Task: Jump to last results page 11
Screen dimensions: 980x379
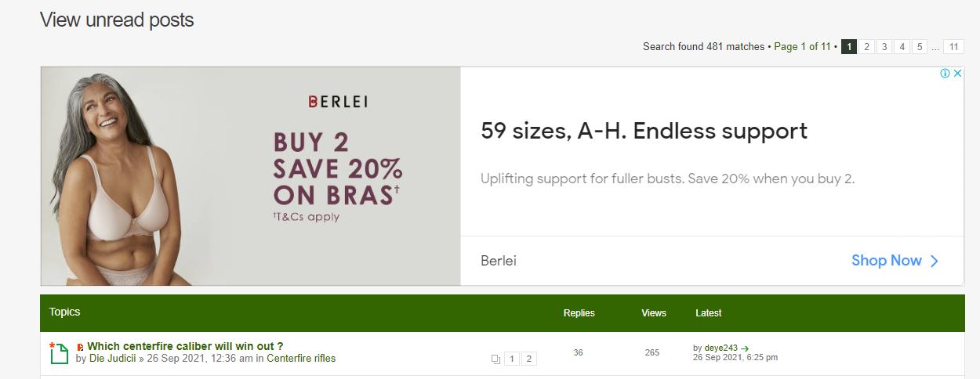Action: 953,47
